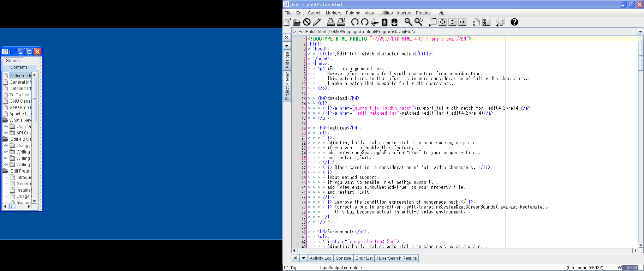
Task: Click the DOCTYPE line in the editor
Action: tap(390, 39)
